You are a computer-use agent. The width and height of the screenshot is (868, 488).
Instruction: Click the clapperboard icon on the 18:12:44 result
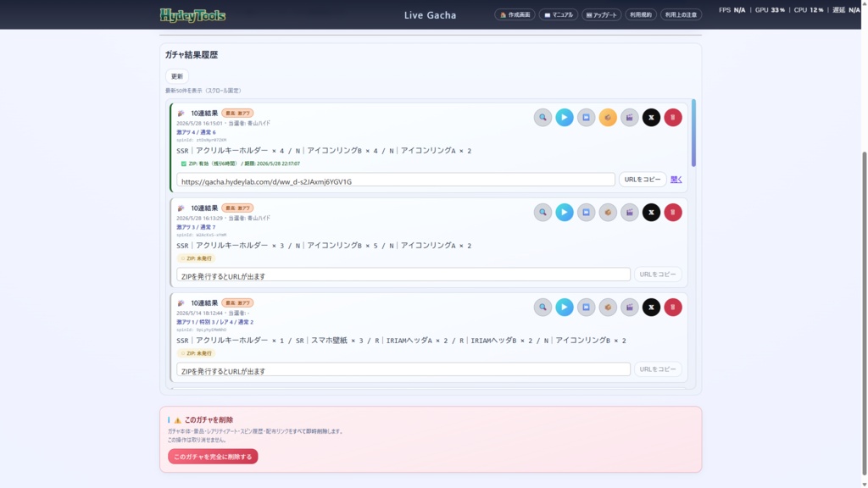tap(630, 307)
